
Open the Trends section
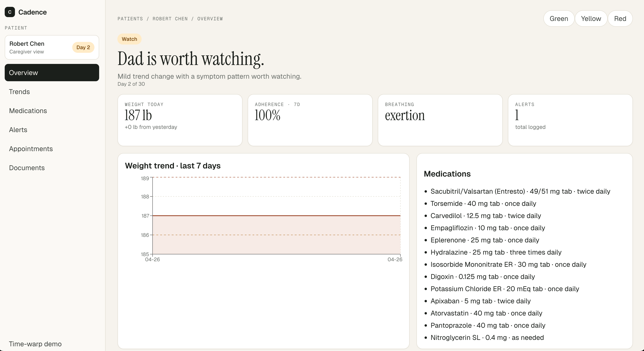[x=19, y=91]
